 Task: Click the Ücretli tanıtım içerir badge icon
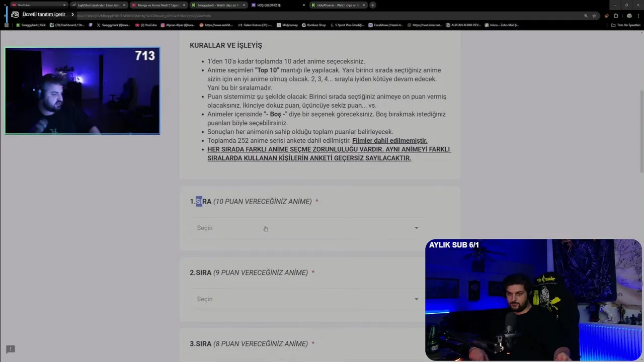[x=15, y=15]
